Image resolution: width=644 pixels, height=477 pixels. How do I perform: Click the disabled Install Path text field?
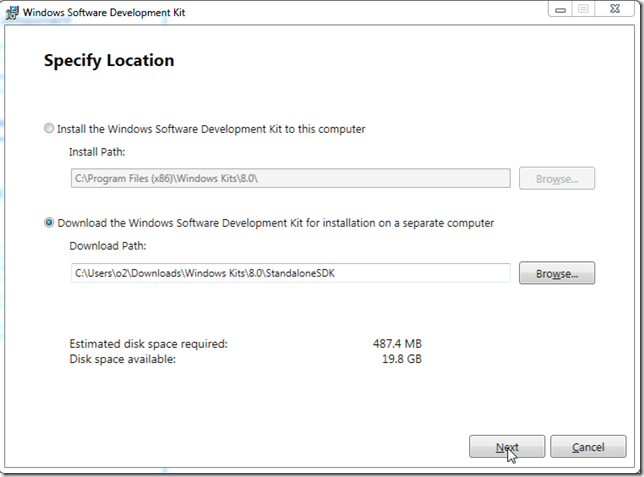tap(290, 178)
